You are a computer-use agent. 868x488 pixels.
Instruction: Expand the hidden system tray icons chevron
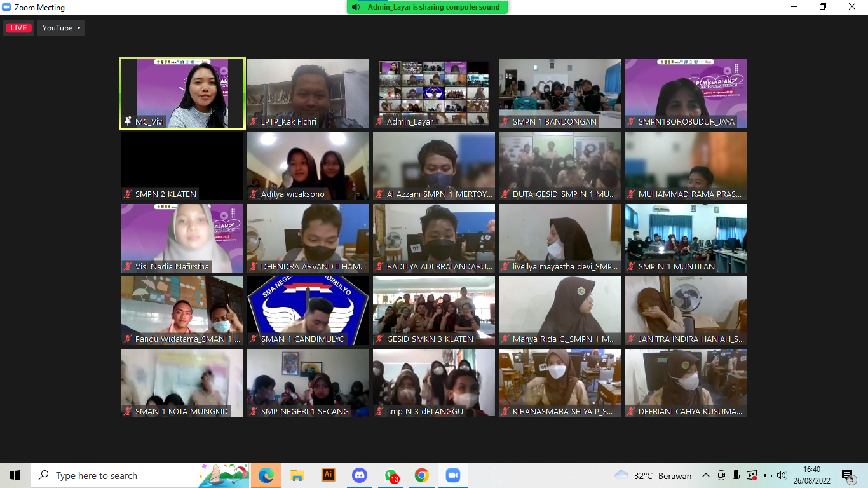[x=706, y=475]
